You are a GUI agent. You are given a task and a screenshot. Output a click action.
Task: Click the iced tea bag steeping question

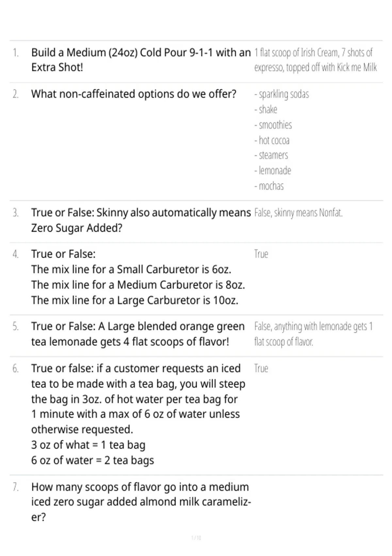click(138, 414)
